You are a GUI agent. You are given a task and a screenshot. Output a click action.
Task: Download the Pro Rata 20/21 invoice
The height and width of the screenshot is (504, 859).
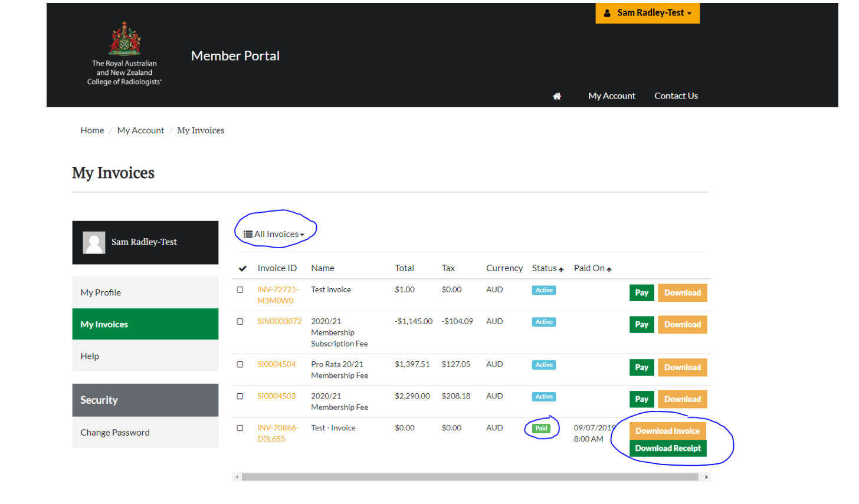(x=682, y=368)
